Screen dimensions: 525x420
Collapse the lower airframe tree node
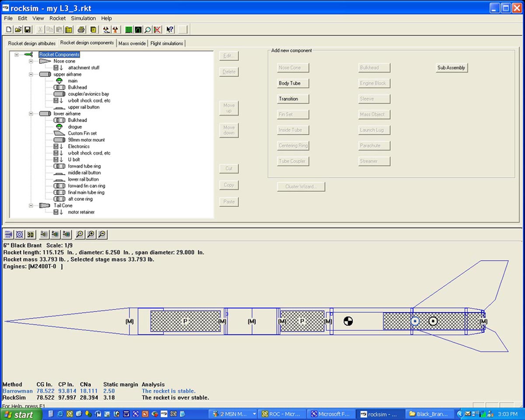[x=31, y=114]
